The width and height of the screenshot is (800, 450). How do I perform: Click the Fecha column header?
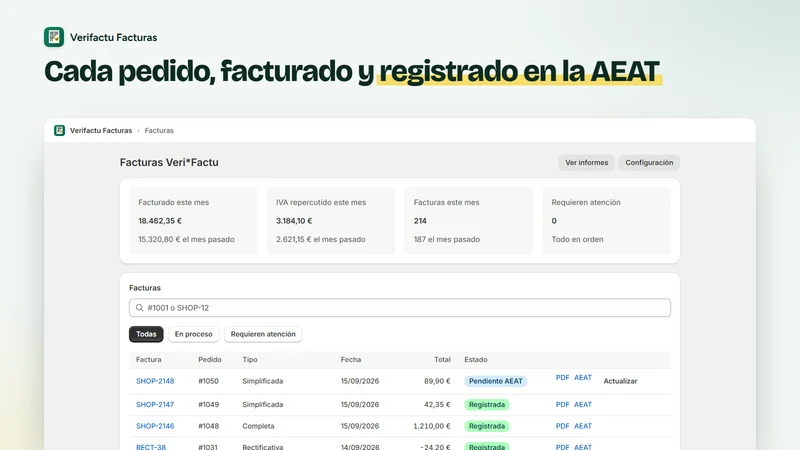(351, 360)
